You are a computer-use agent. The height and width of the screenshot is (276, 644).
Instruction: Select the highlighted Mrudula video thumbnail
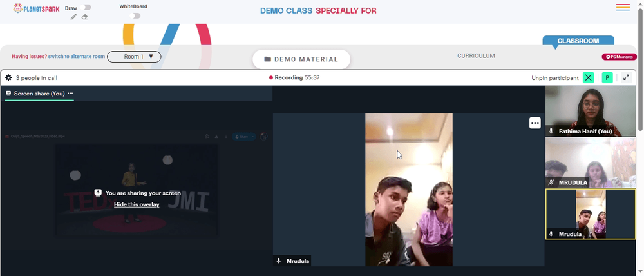coord(591,214)
